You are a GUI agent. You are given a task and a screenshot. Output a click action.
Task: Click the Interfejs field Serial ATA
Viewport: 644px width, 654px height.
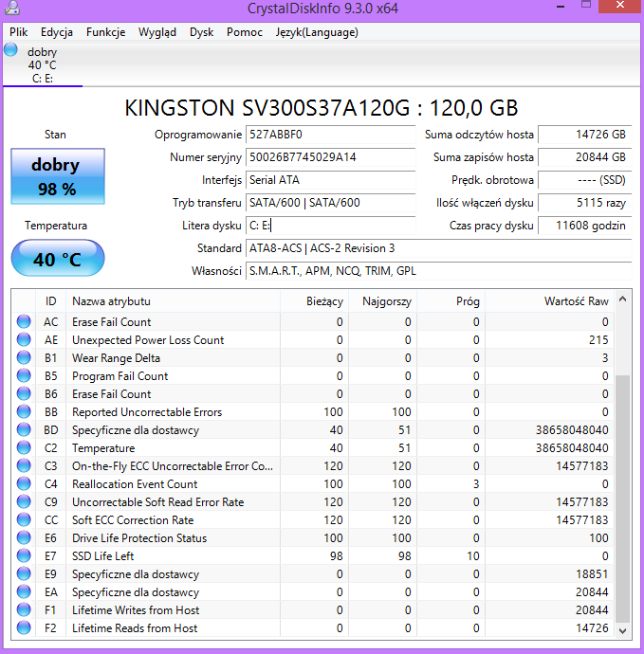331,180
